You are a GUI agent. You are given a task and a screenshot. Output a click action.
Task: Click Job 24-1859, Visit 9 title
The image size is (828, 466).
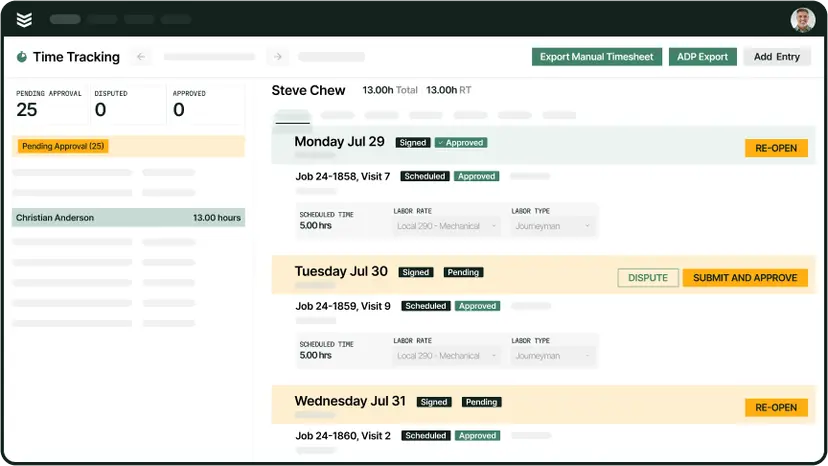click(343, 306)
